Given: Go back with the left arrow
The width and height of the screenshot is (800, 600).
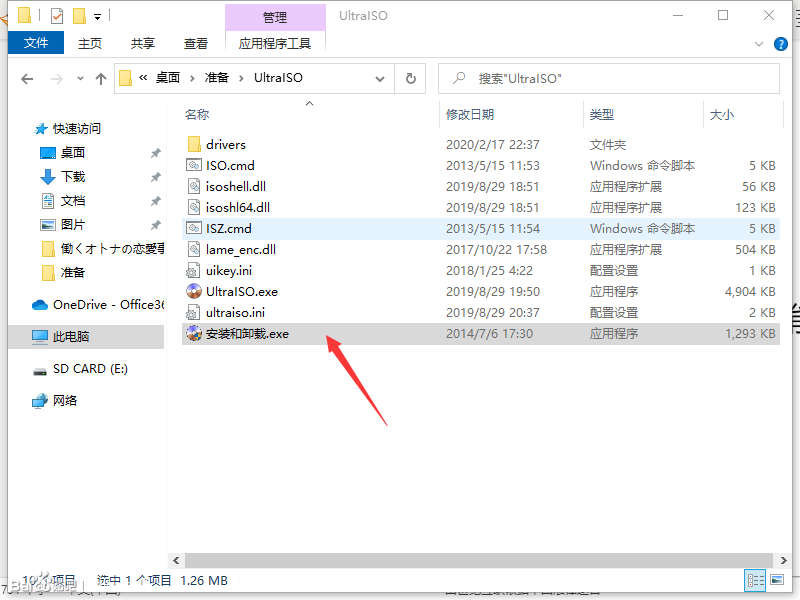Looking at the screenshot, I should [x=27, y=79].
